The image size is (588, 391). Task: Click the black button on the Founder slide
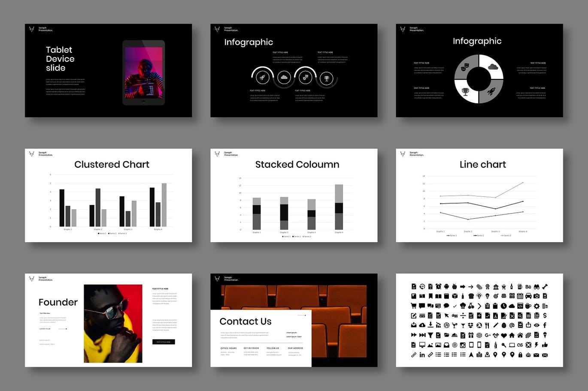164,342
